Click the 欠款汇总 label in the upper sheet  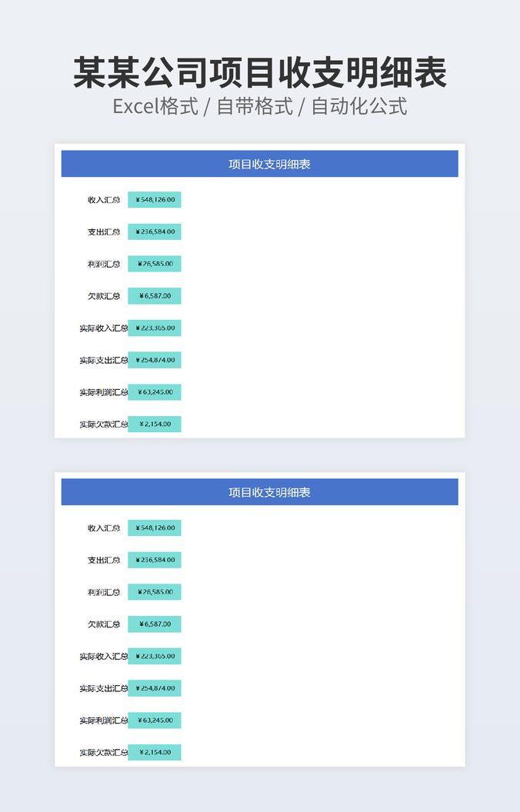[x=104, y=296]
